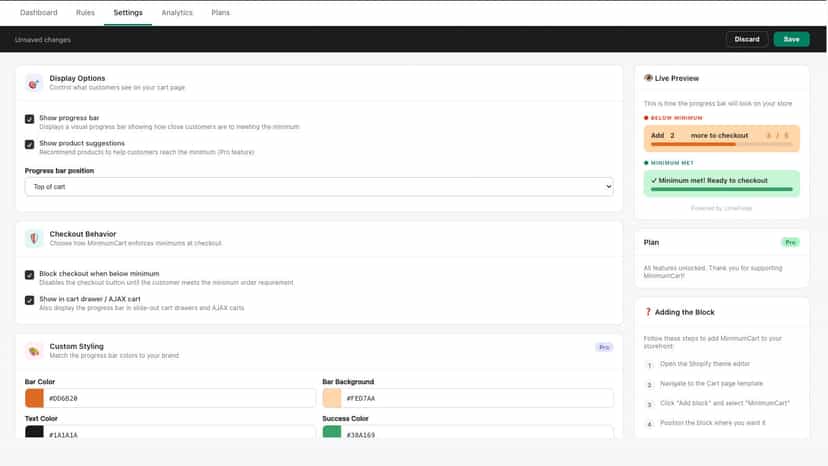The width and height of the screenshot is (828, 466).
Task: Click the Custom Styling palette icon
Action: (34, 351)
